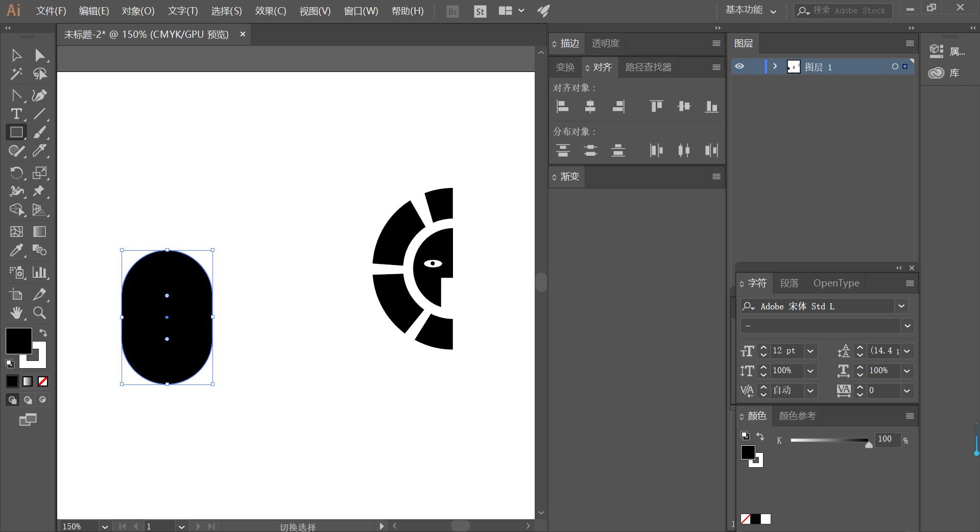Viewport: 980px width, 532px height.
Task: Open the 文件(F) menu
Action: click(51, 11)
